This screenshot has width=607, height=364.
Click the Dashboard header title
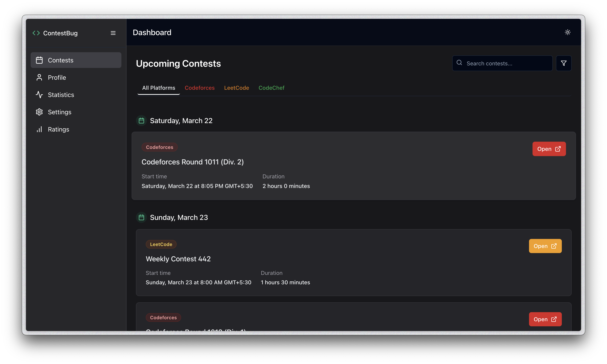pos(152,32)
